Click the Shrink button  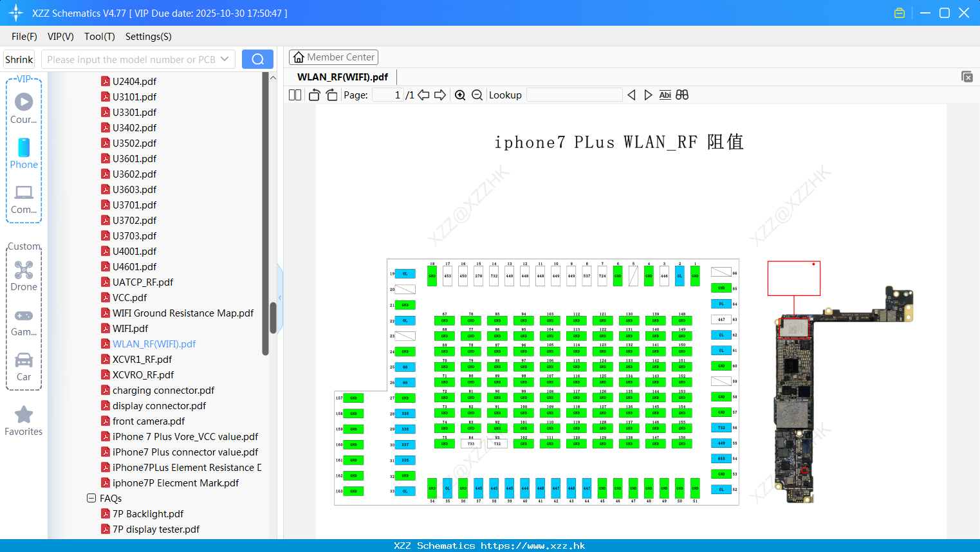coord(19,59)
